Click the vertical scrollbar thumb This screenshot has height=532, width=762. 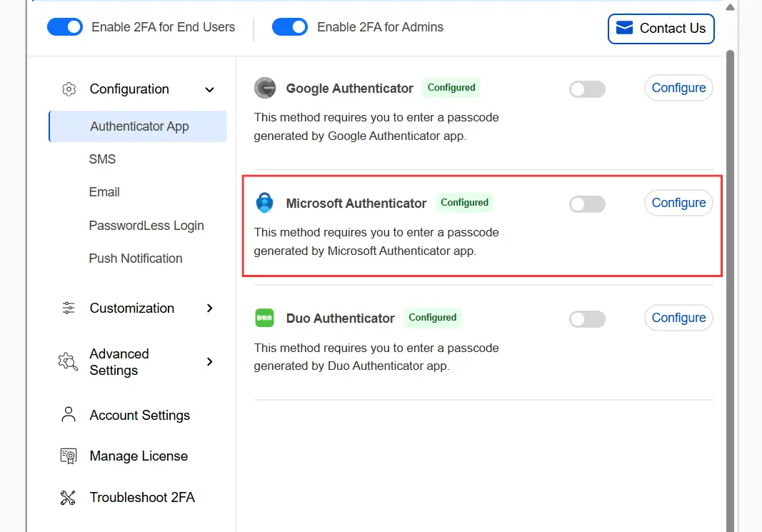730,291
